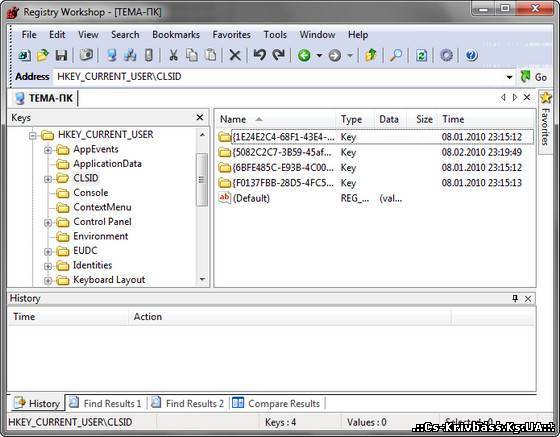
Task: Click the Cut scissors icon
Action: (x=173, y=55)
